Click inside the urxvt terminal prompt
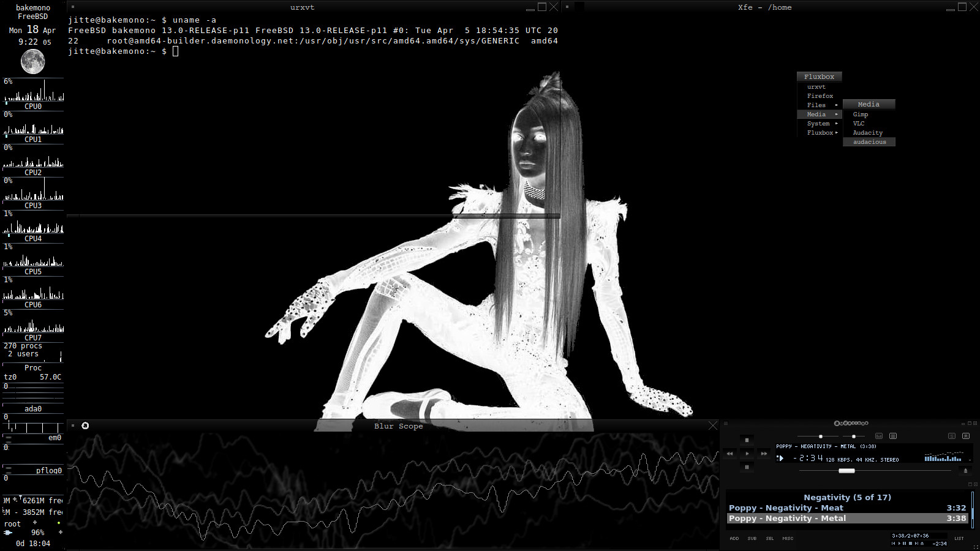The height and width of the screenshot is (551, 980). coord(175,51)
